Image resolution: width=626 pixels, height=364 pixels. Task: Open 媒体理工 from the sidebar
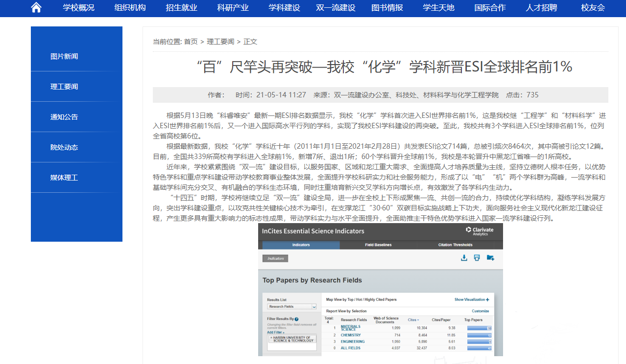(64, 178)
